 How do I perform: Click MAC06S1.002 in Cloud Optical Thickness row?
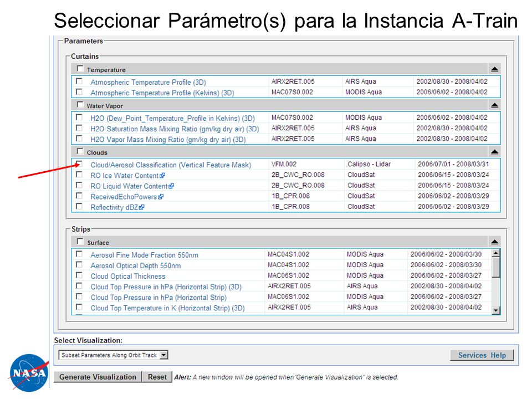click(288, 275)
